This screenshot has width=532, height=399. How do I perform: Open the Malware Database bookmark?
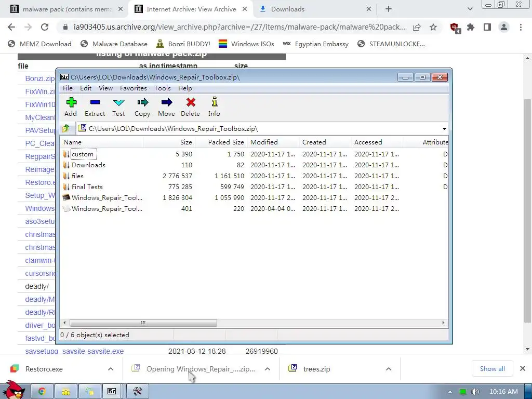[114, 44]
